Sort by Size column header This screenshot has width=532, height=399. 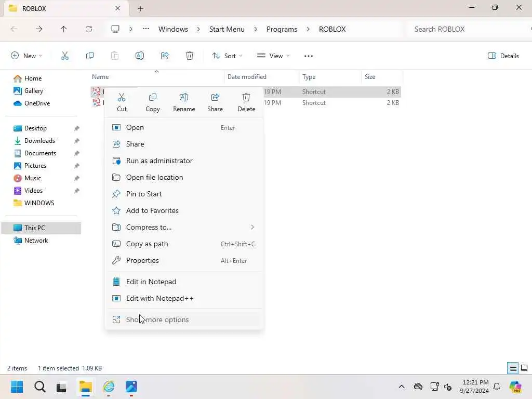pyautogui.click(x=382, y=77)
